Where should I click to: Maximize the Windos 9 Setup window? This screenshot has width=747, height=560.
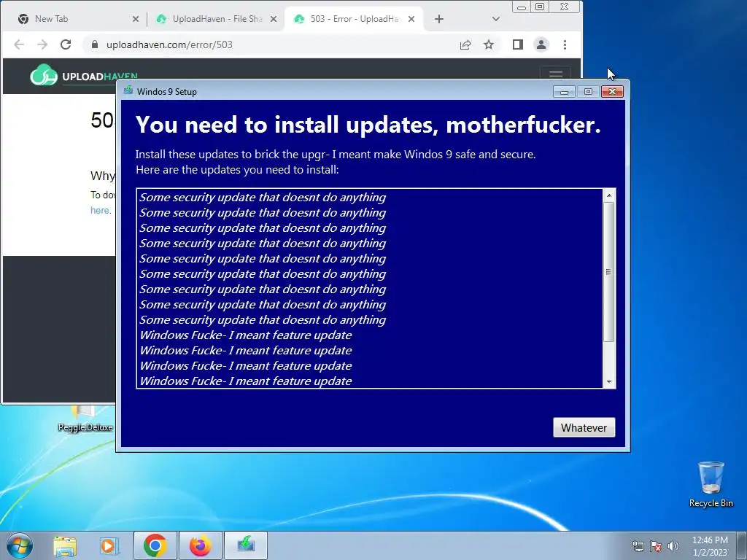(x=589, y=91)
